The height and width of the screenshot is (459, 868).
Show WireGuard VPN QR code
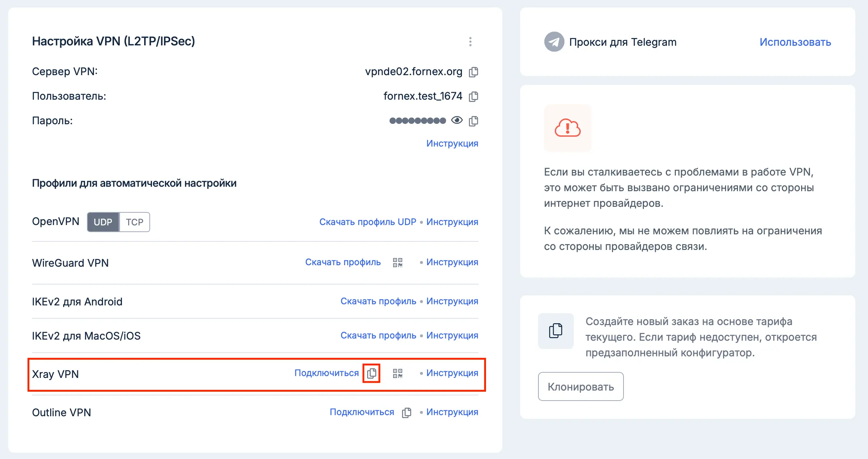point(398,263)
